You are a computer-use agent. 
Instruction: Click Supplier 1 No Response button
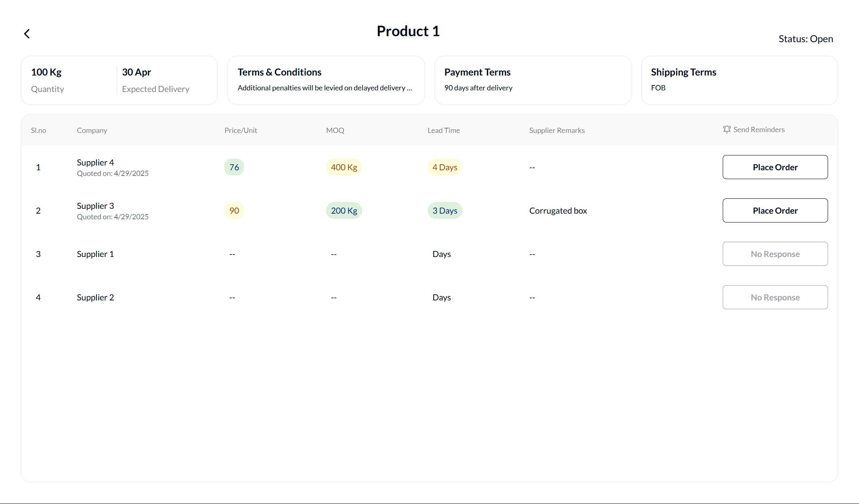tap(775, 254)
